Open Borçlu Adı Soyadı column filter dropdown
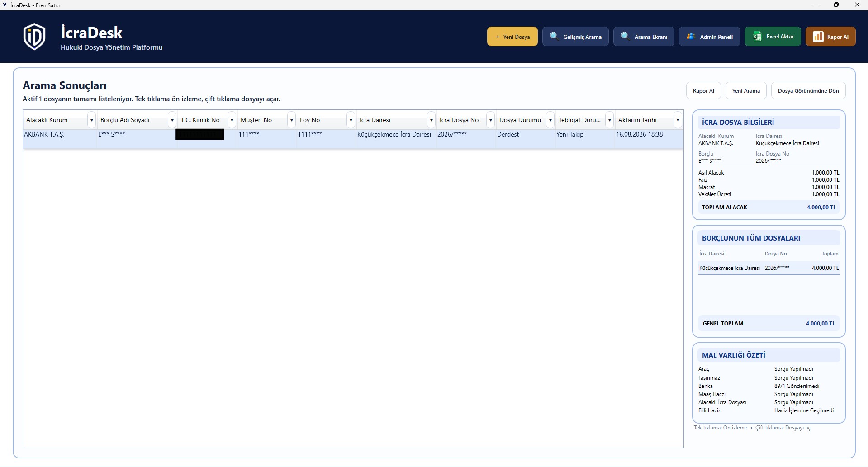 point(172,120)
